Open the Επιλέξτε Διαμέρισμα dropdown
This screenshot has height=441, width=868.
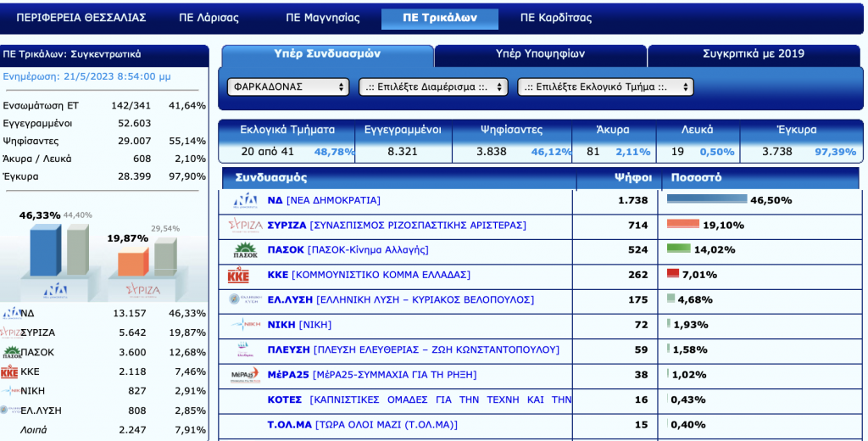[433, 87]
